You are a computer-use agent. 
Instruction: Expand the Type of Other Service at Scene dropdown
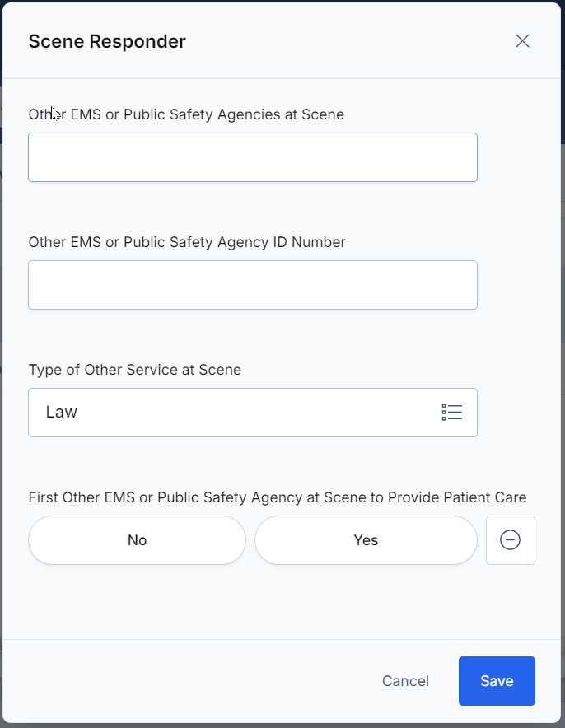coord(253,413)
